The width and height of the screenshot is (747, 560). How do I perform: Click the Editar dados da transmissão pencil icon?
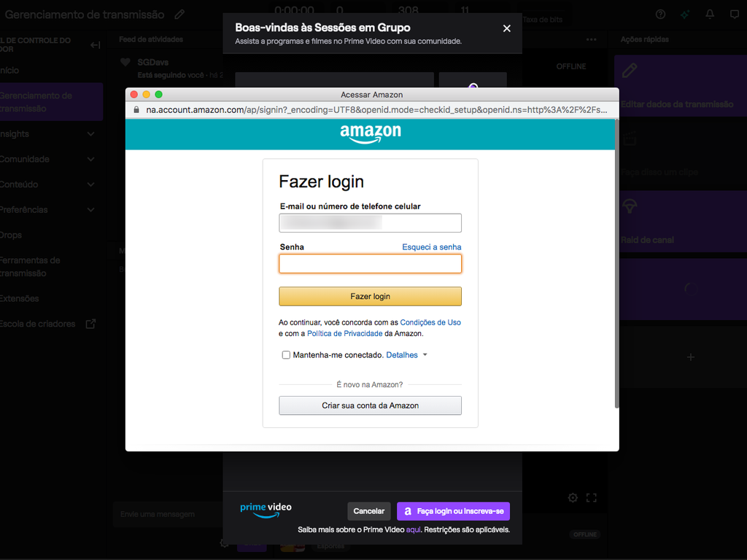point(630,71)
